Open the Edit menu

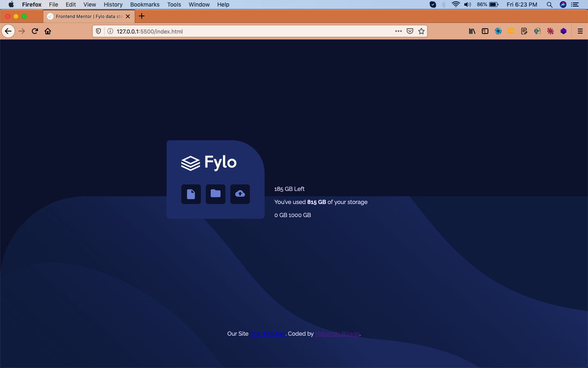(71, 4)
